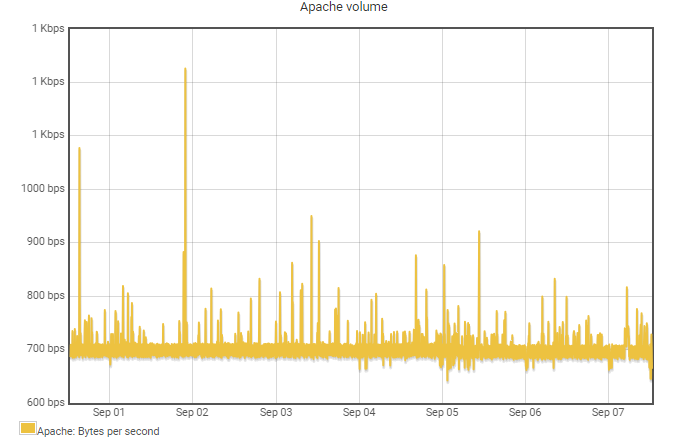Click the 'Sep 06' x-axis label
The image size is (673, 441).
524,412
